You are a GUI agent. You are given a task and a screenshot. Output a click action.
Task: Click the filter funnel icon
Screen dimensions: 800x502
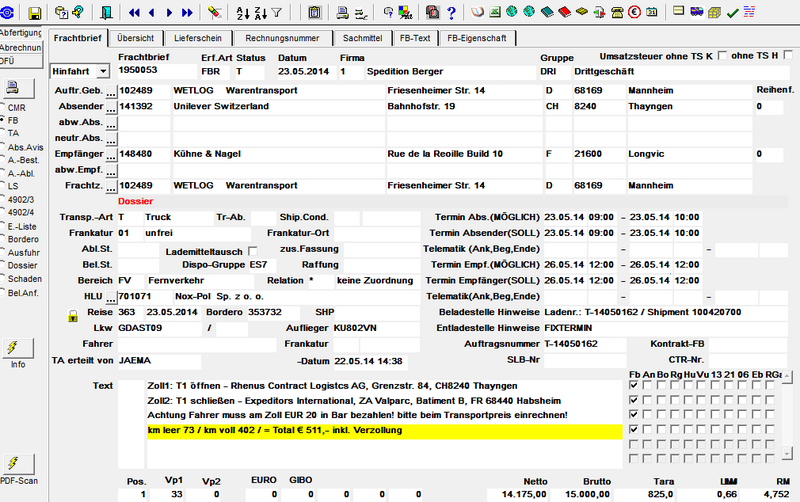[276, 12]
